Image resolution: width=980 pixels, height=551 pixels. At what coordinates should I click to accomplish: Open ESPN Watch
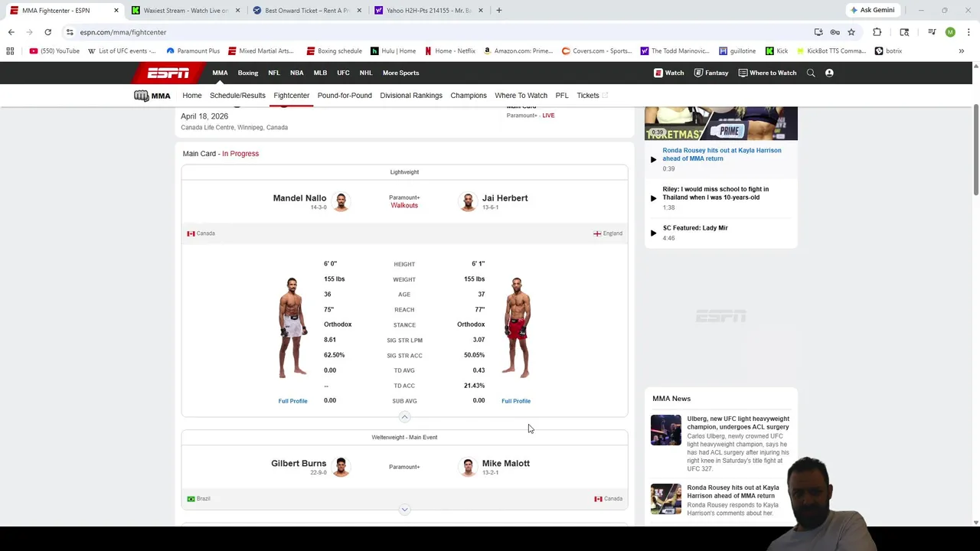point(668,73)
